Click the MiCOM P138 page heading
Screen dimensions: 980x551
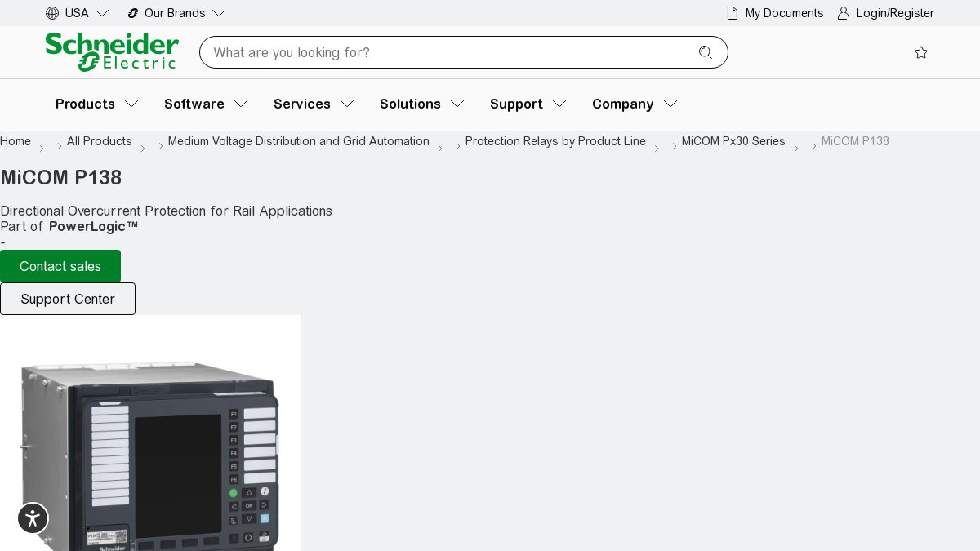pos(61,177)
